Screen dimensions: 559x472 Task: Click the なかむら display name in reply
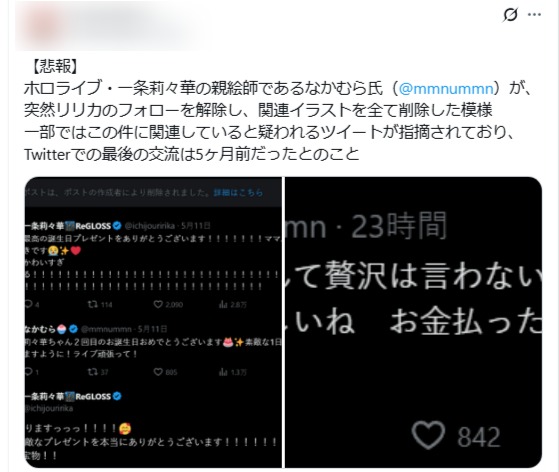pyautogui.click(x=40, y=329)
